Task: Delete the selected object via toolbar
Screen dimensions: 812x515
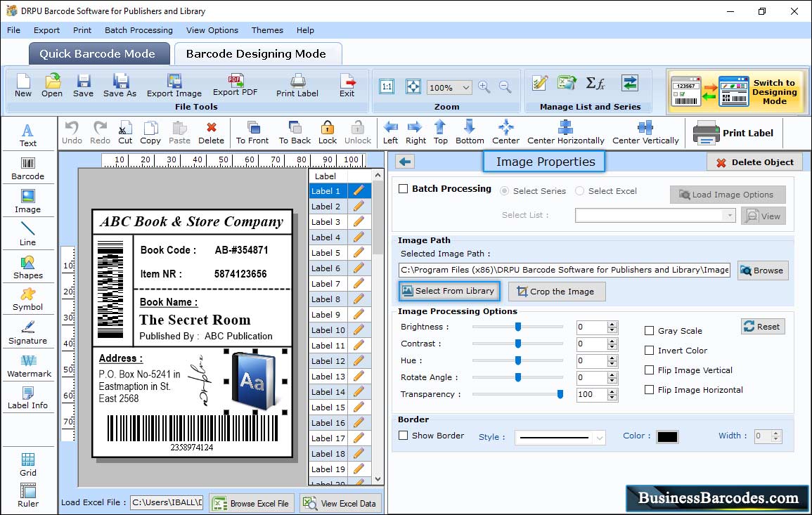Action: coord(212,133)
